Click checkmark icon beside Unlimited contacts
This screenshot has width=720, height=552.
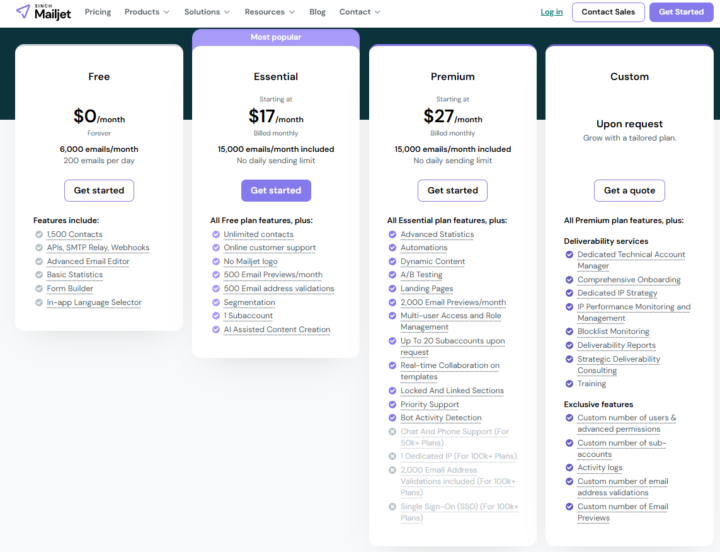pos(216,234)
